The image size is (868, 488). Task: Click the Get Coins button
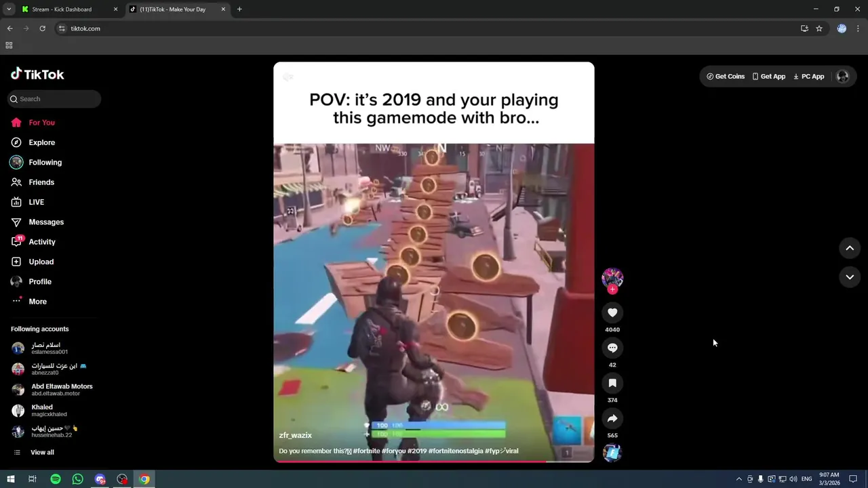[726, 77]
